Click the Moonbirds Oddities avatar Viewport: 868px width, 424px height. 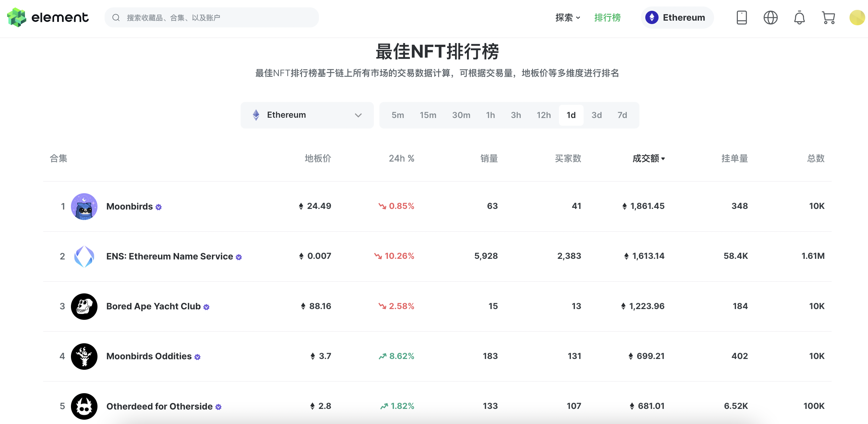pyautogui.click(x=84, y=356)
